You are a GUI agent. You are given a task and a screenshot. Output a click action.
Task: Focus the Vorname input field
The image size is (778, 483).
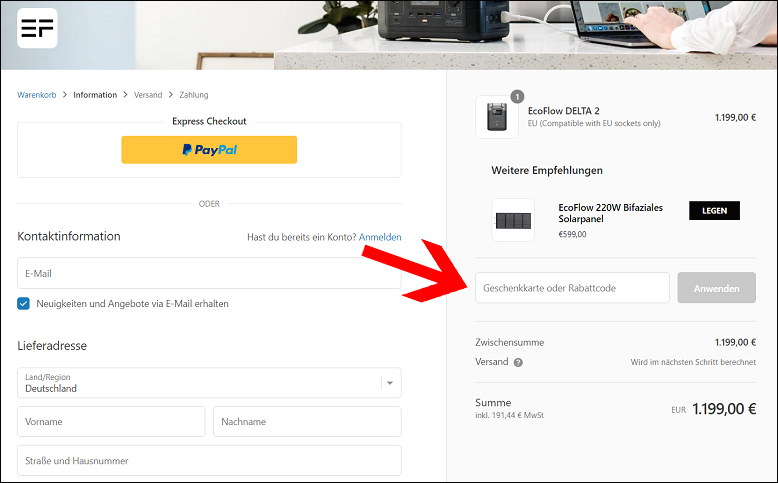click(x=111, y=421)
